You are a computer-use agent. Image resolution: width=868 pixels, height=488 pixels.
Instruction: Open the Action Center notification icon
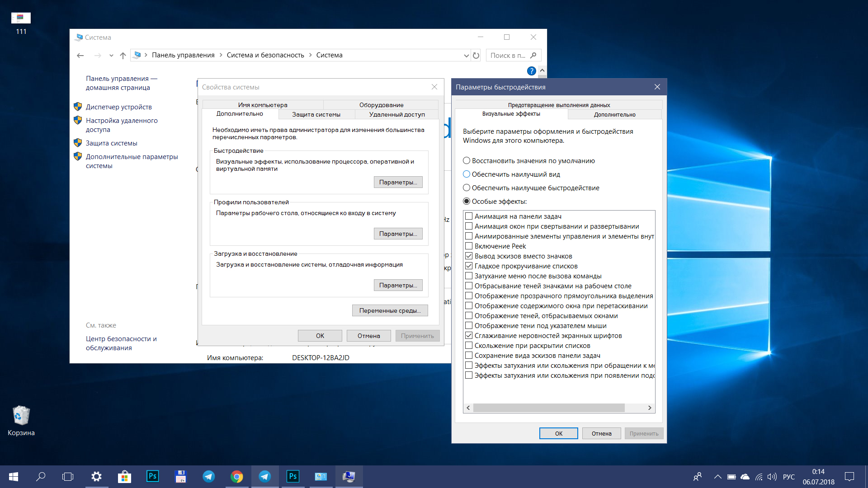(849, 476)
